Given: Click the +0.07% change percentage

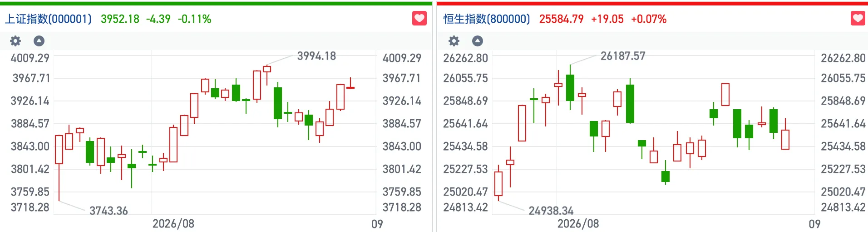Looking at the screenshot, I should (x=649, y=19).
